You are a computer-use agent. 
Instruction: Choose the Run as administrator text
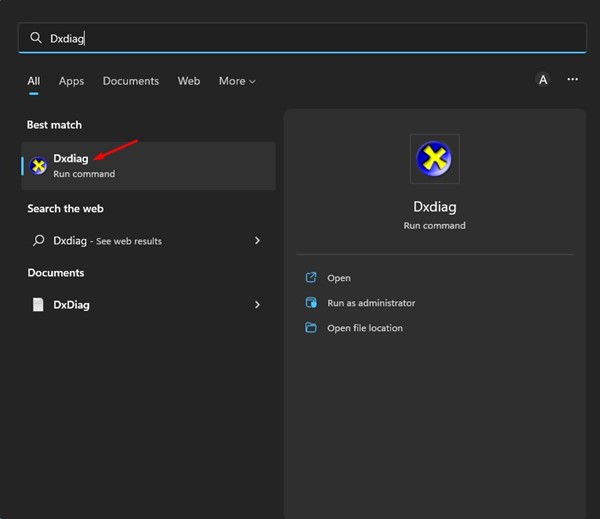pos(371,303)
